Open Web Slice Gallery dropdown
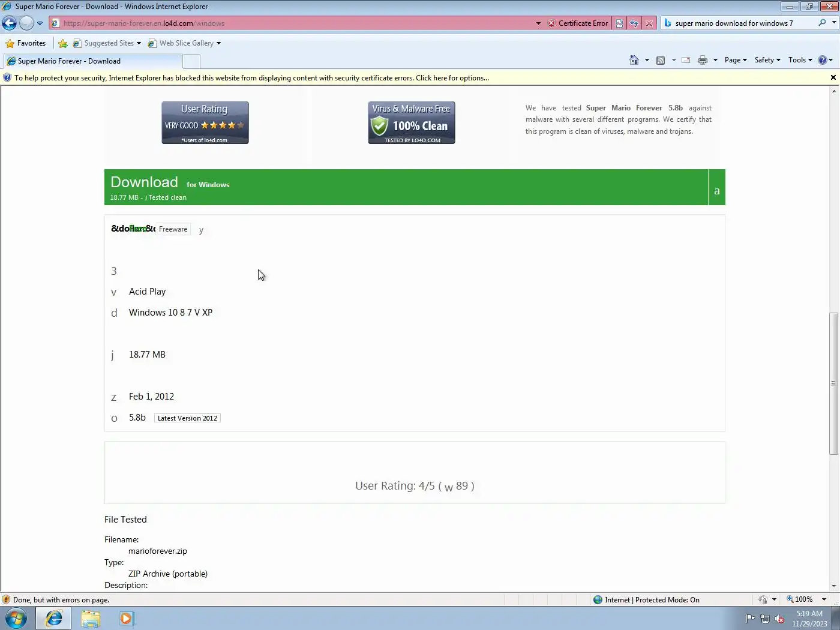This screenshot has height=630, width=840. (x=184, y=43)
